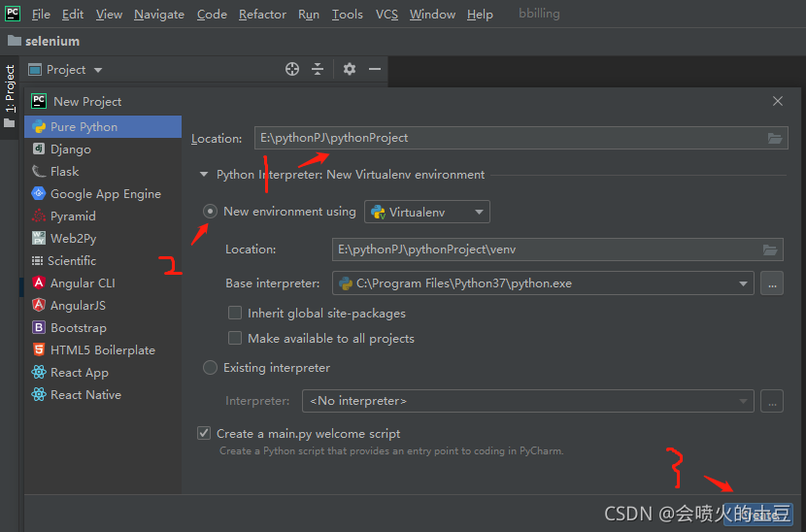The image size is (806, 532).
Task: Select Bootstrap project type
Action: click(103, 328)
